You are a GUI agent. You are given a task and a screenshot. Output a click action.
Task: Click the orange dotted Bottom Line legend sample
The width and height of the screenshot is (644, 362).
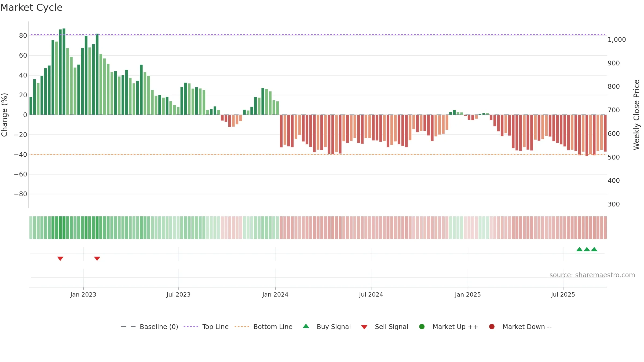(x=242, y=327)
